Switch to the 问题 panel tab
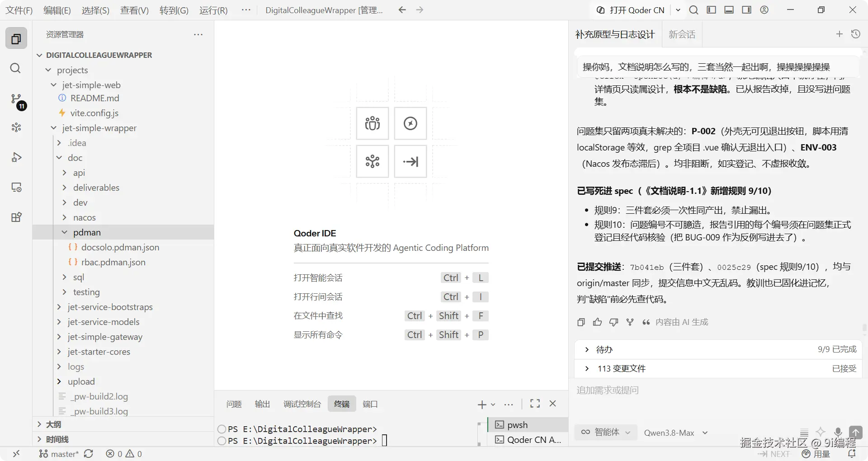 (234, 404)
